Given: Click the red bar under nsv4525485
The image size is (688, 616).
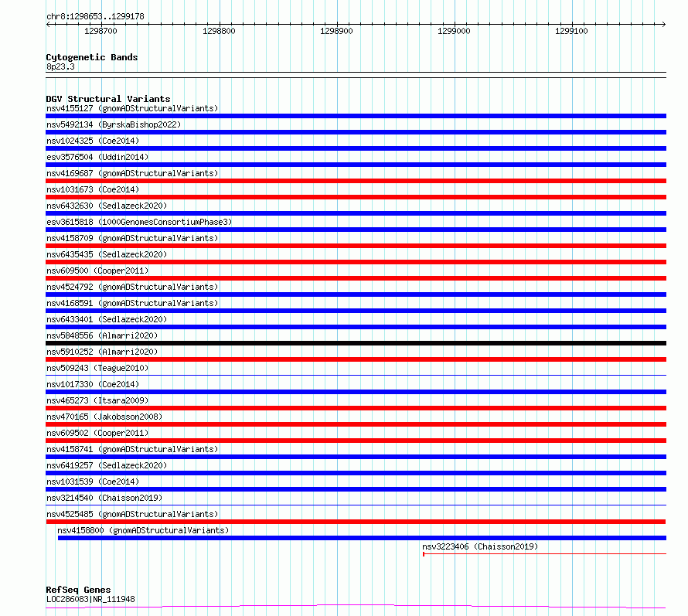Looking at the screenshot, I should (x=356, y=522).
